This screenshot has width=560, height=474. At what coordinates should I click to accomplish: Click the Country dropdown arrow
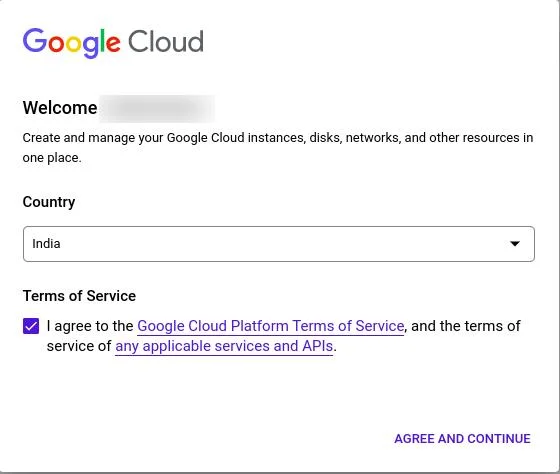tap(515, 244)
